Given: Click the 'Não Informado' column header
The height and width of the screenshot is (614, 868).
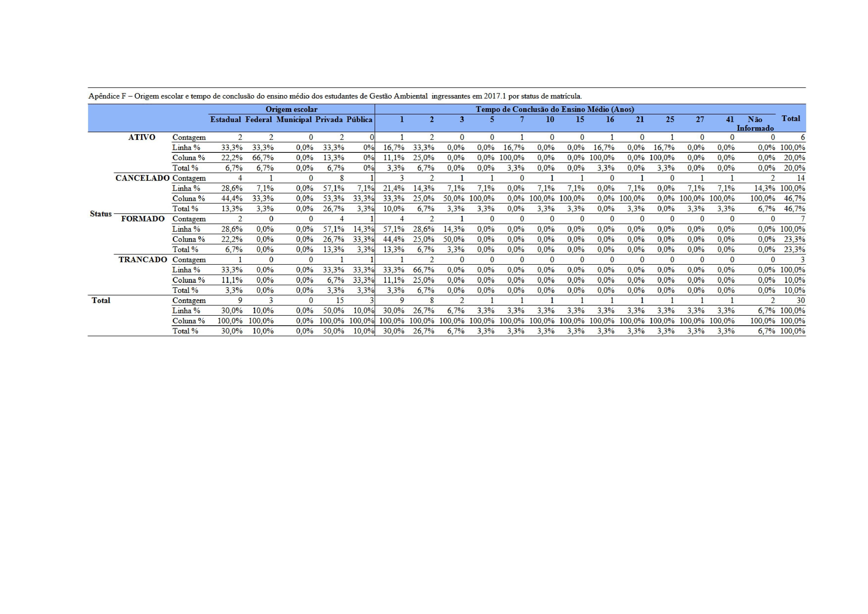Looking at the screenshot, I should [755, 124].
